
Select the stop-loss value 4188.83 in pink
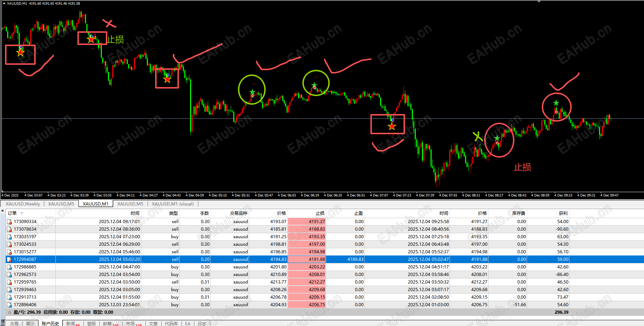pos(317,229)
